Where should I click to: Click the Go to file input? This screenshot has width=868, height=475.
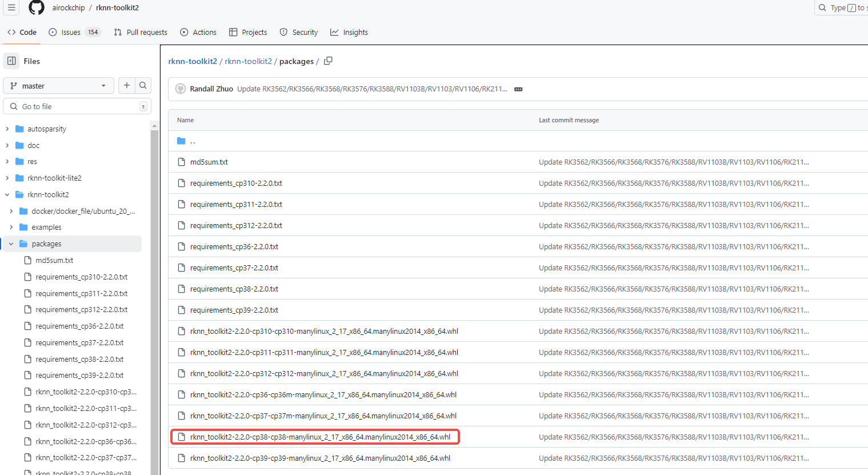pyautogui.click(x=77, y=106)
